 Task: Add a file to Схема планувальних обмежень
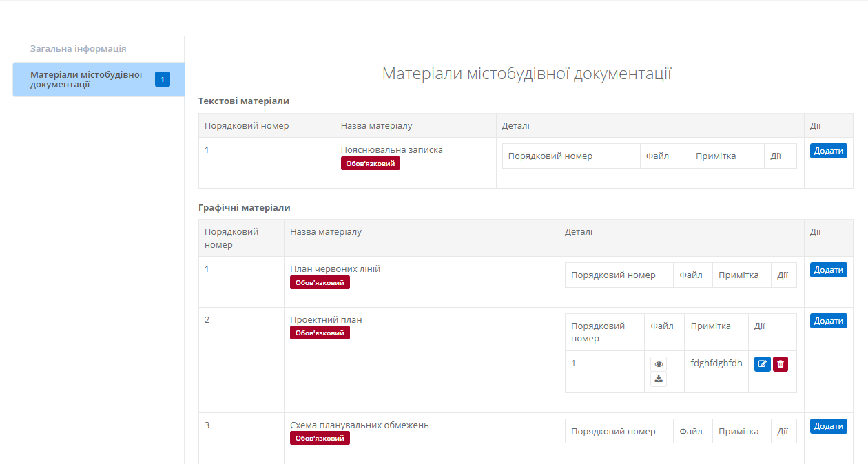click(x=828, y=426)
